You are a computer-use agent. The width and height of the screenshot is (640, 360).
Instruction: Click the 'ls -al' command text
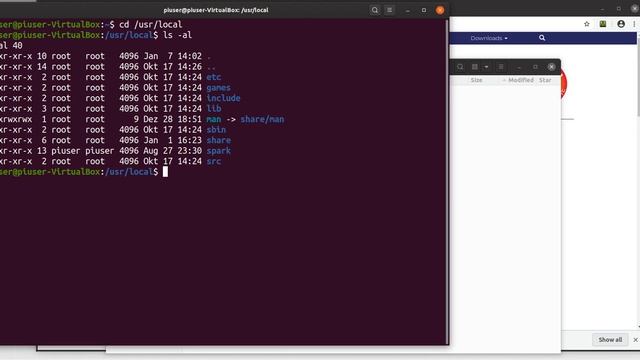177,35
